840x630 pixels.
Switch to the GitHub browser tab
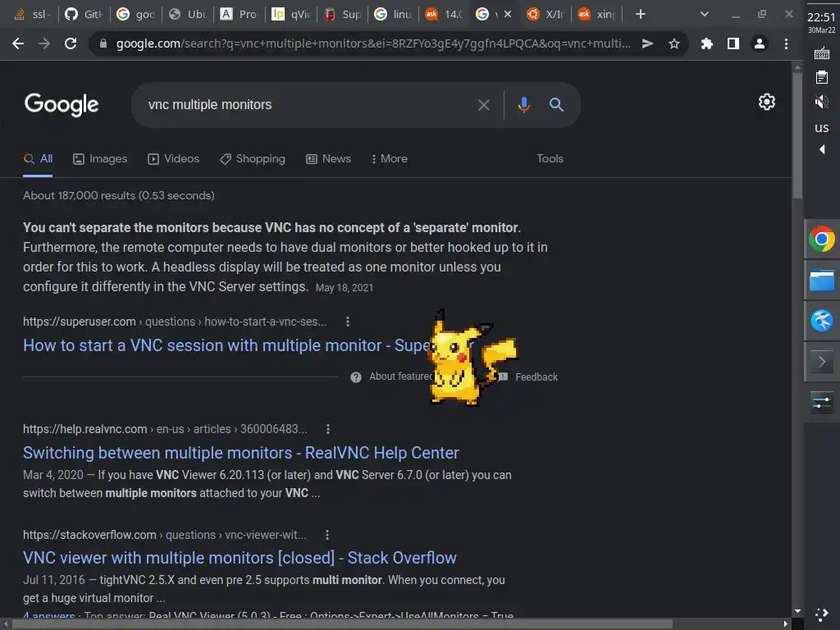[x=83, y=15]
